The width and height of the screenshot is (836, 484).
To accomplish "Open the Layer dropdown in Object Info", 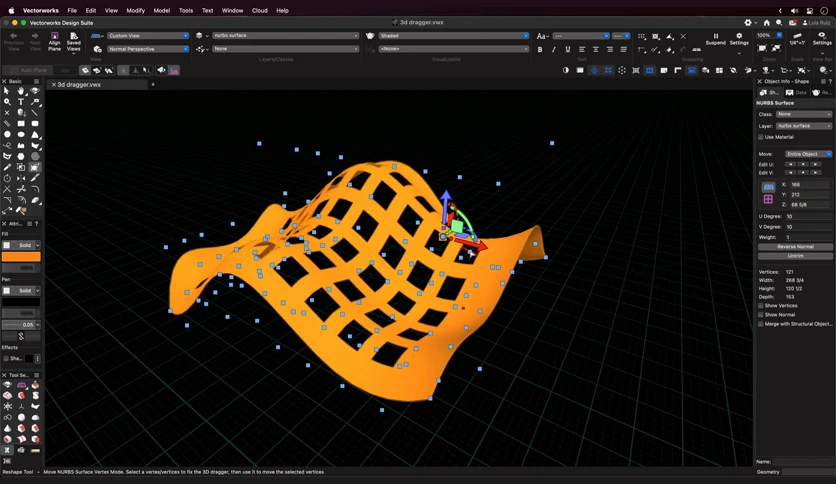I will 803,126.
